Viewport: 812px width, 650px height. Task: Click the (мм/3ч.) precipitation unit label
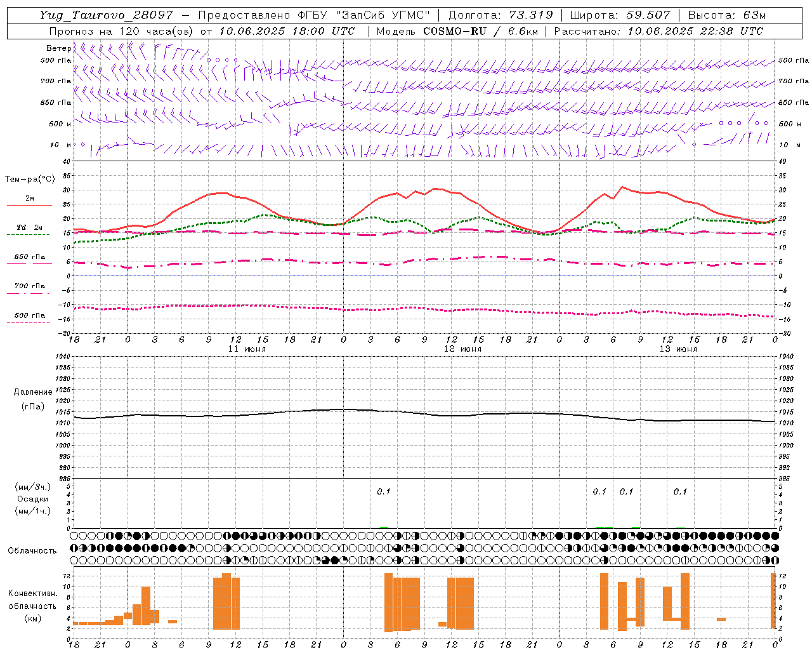coord(33,487)
